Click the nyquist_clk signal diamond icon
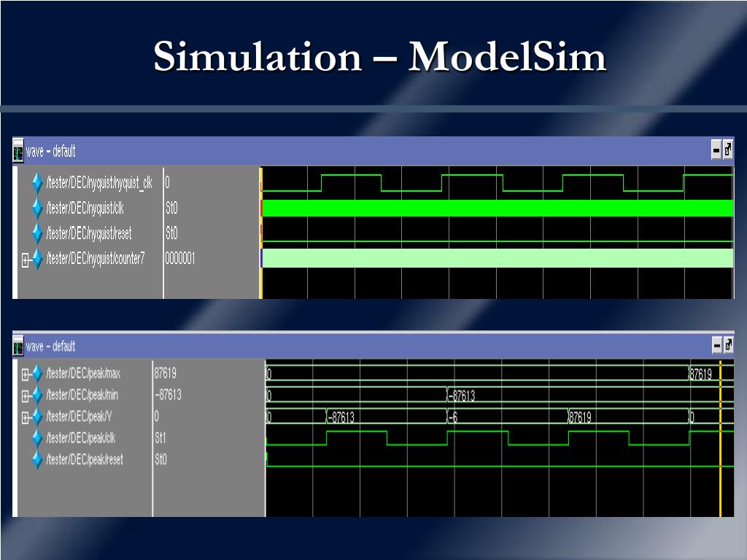 tap(38, 183)
